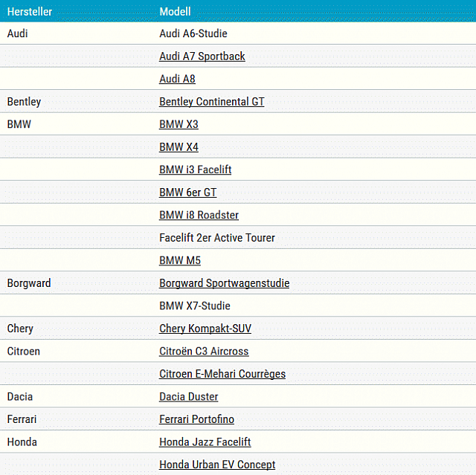This screenshot has height=475, width=476.
Task: Open the Citroen E-Mehari Courrèges link
Action: coord(222,374)
